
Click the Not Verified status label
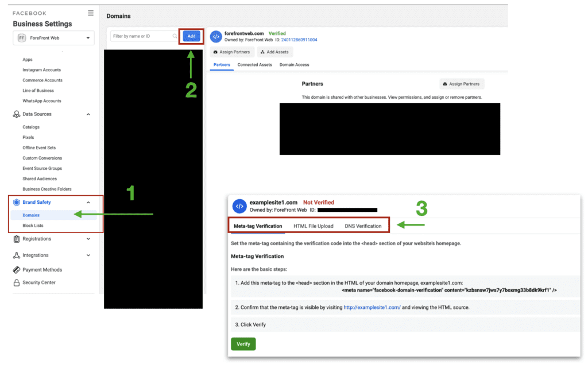[x=318, y=202]
